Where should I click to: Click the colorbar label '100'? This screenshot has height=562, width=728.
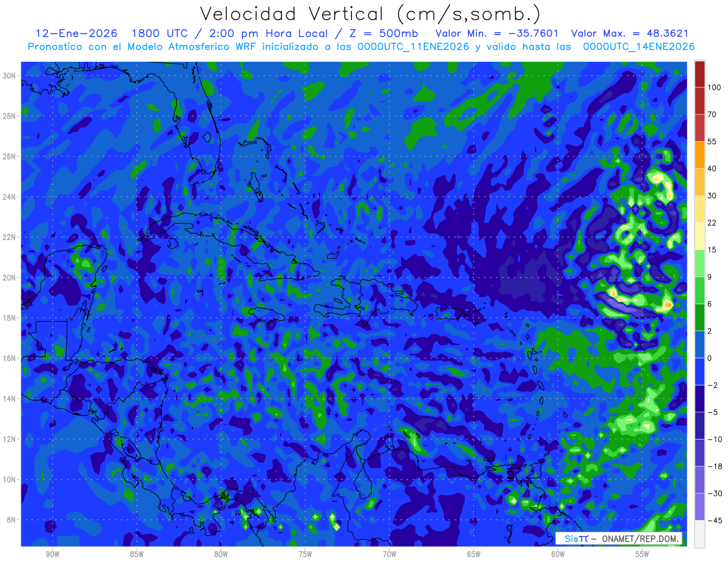click(714, 87)
